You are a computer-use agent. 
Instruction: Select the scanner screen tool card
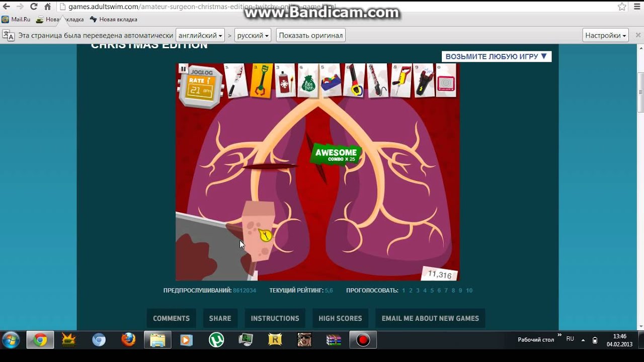point(446,80)
